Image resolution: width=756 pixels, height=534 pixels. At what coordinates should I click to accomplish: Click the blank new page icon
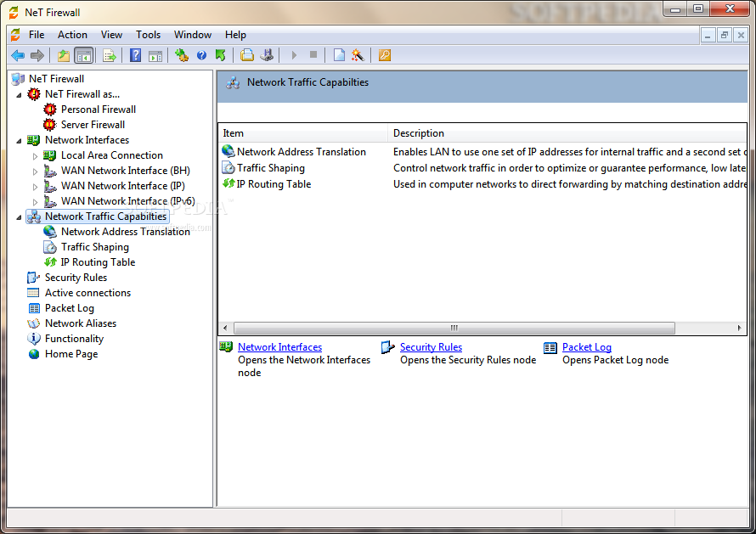tap(340, 55)
